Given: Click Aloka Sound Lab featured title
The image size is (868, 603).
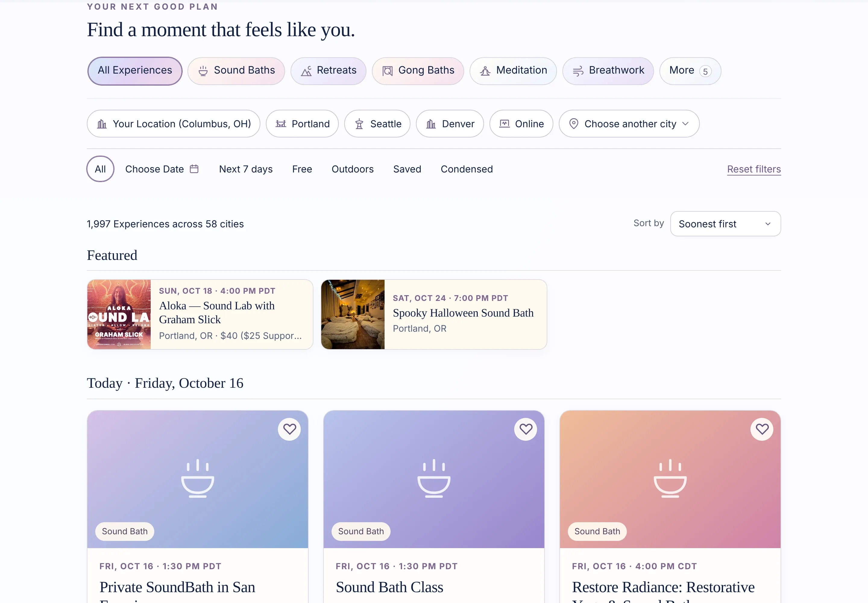Looking at the screenshot, I should pos(217,312).
